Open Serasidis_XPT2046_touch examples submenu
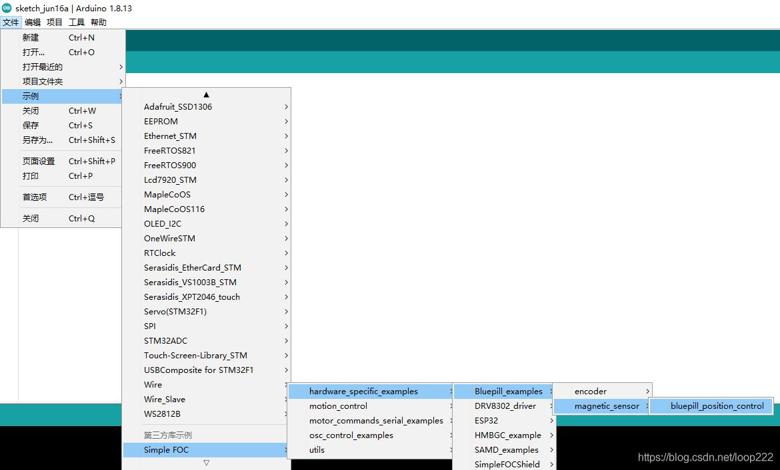The height and width of the screenshot is (470, 780). click(206, 297)
